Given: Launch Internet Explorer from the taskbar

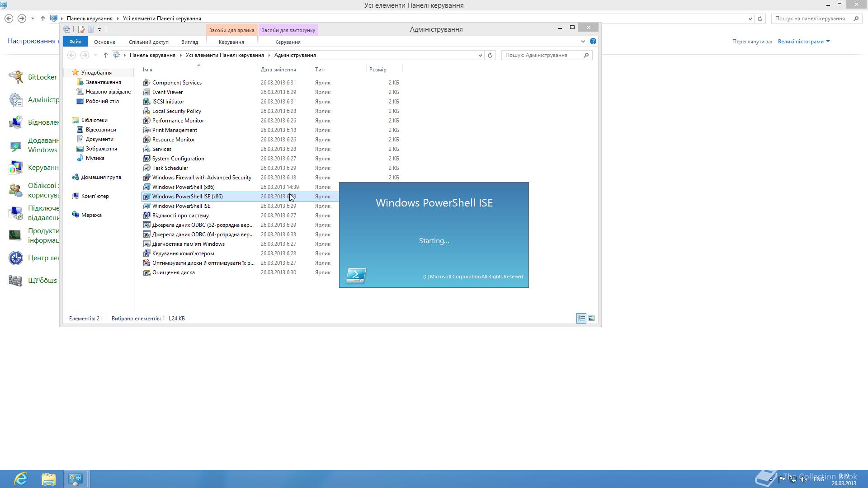Looking at the screenshot, I should tap(21, 479).
